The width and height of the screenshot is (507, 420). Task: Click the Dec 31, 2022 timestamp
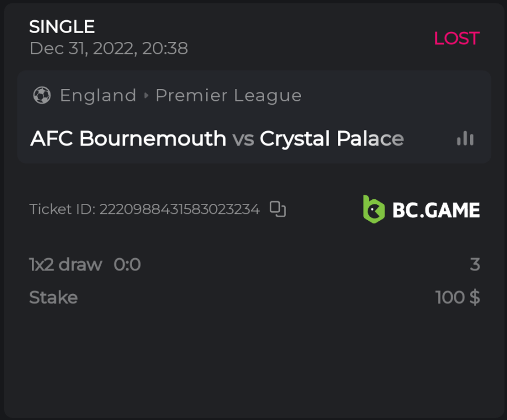[109, 48]
